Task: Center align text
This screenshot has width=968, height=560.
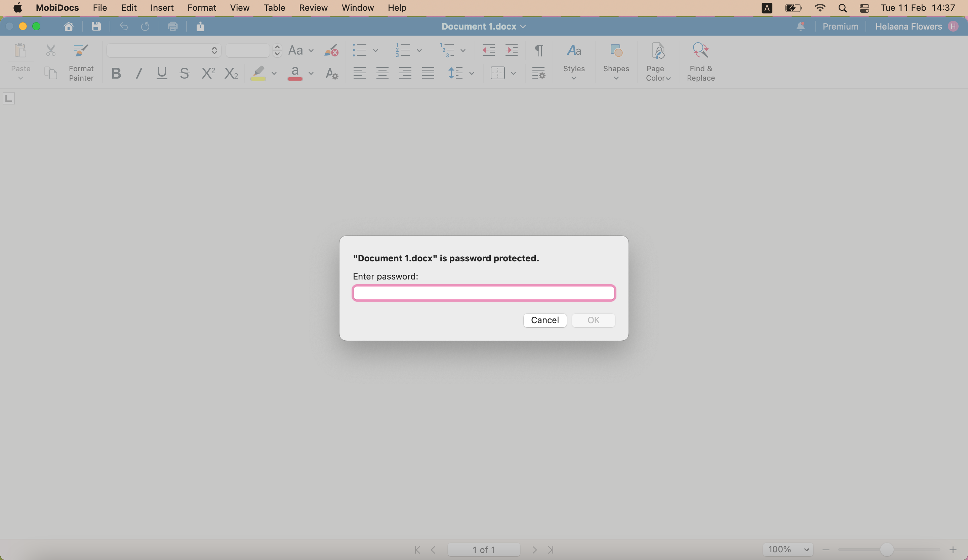Action: (x=382, y=73)
